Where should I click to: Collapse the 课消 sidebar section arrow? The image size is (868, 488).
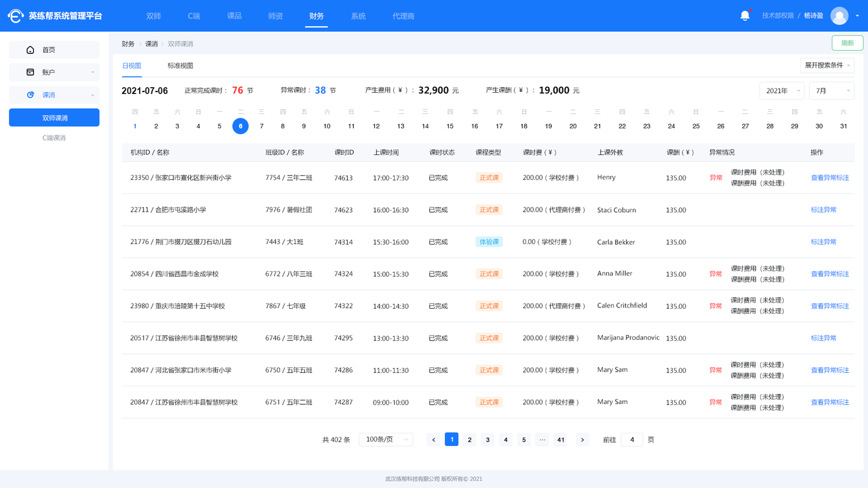click(x=92, y=95)
